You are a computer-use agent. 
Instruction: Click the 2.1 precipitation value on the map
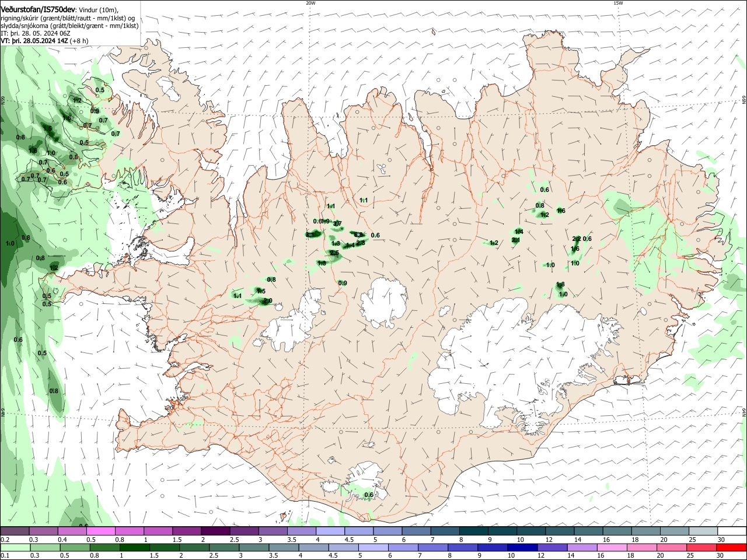(x=516, y=240)
